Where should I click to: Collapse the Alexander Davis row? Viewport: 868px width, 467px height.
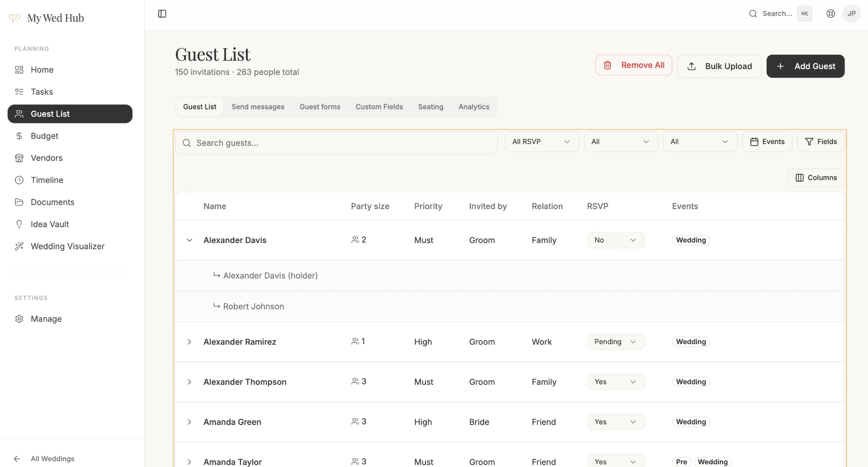pyautogui.click(x=189, y=240)
